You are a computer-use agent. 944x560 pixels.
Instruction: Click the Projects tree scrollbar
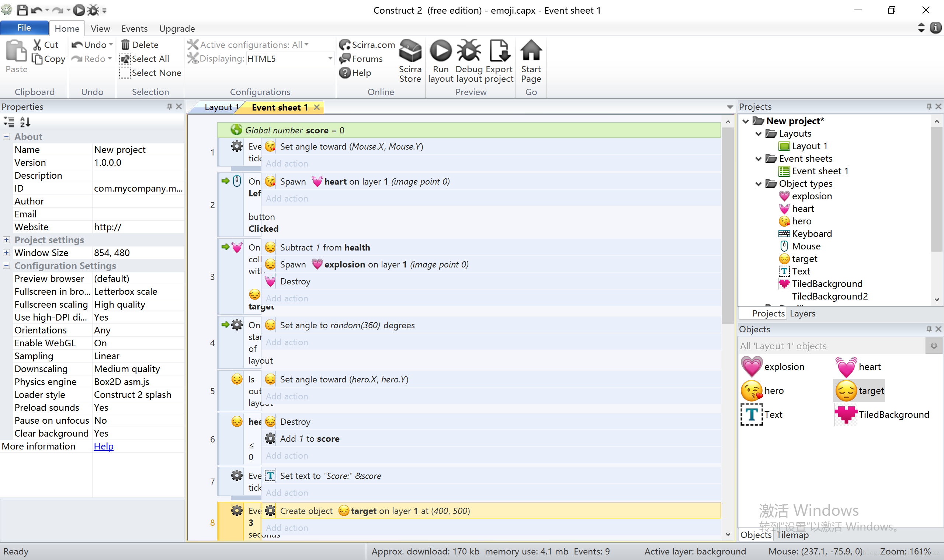[x=937, y=189]
